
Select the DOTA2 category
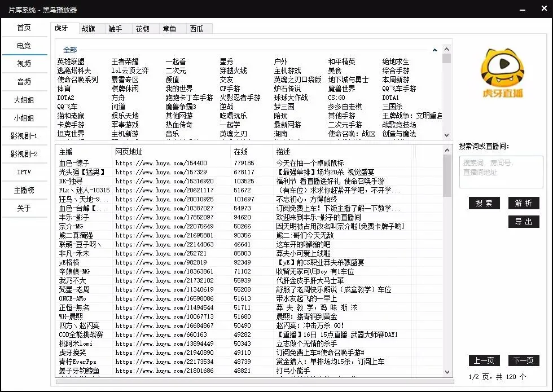(65, 98)
